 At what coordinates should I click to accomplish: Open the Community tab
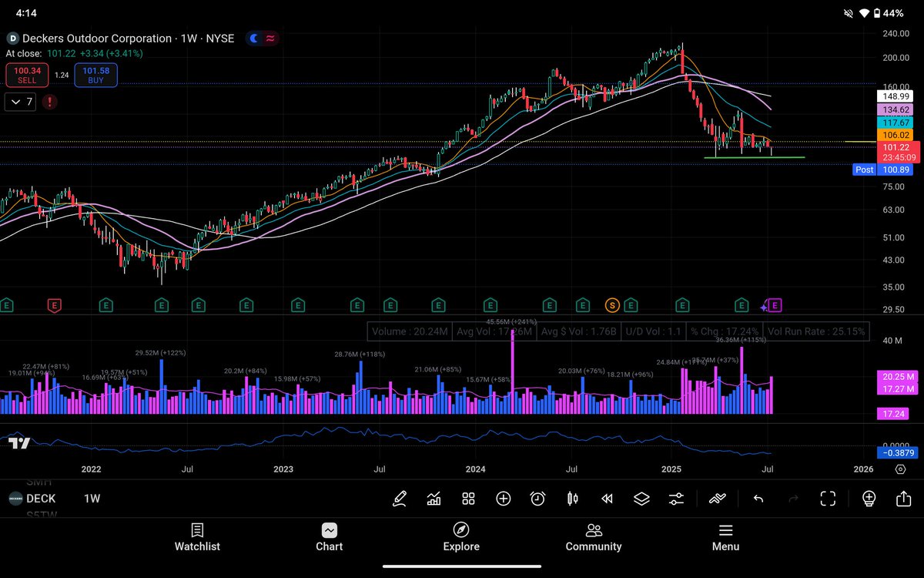point(594,538)
